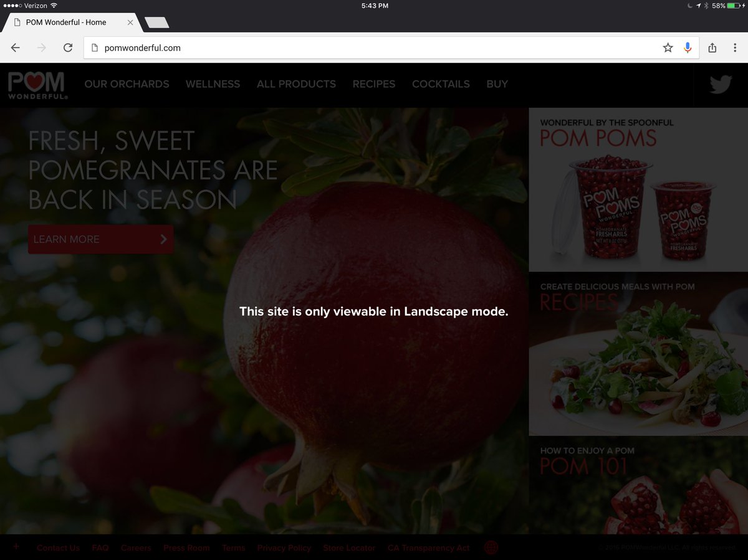Image resolution: width=748 pixels, height=560 pixels.
Task: Open the POM 101 tile
Action: (x=638, y=485)
